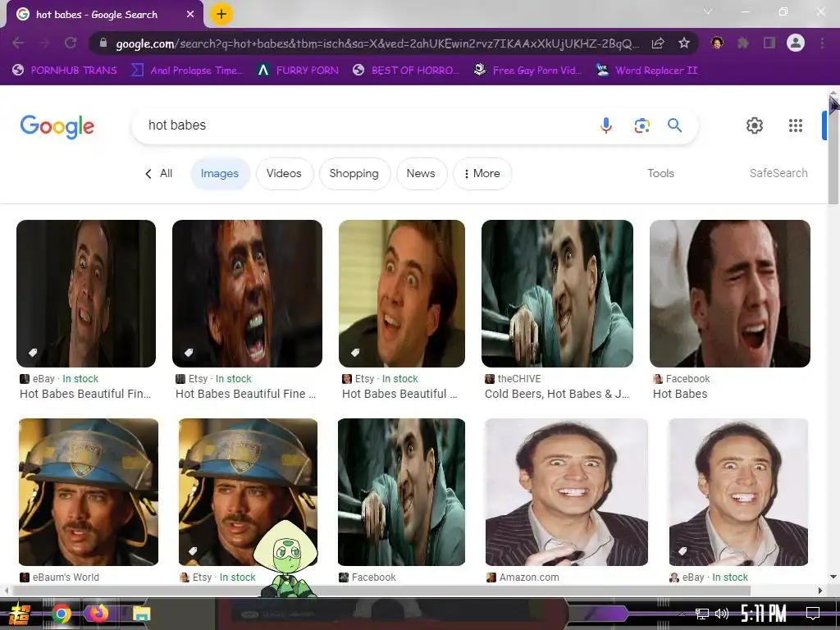This screenshot has height=630, width=840.
Task: Open Google quick settings gear
Action: click(755, 126)
